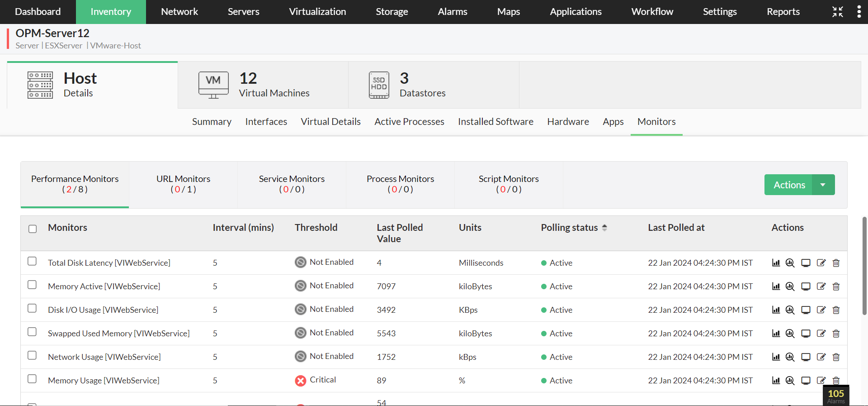Click the collapse view arrows icon in top bar

pos(838,12)
